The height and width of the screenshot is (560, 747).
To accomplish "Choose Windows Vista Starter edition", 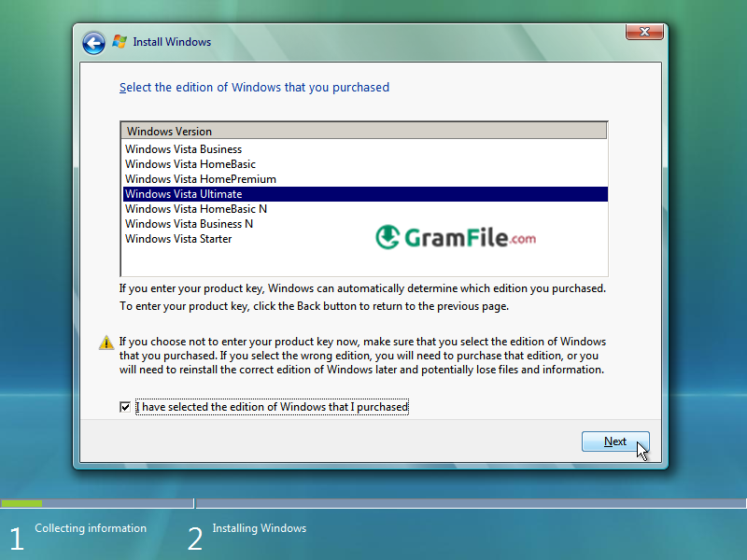I will (178, 238).
